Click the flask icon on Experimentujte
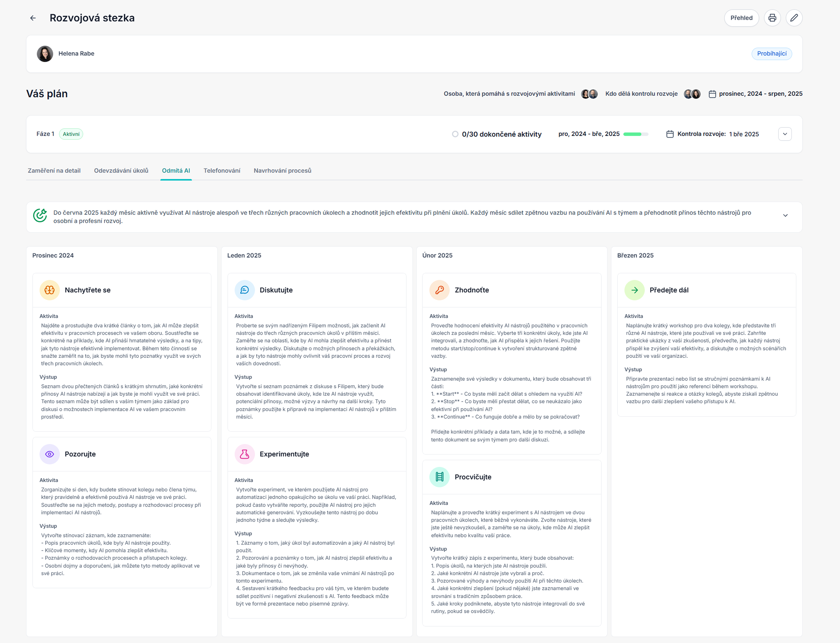Image resolution: width=840 pixels, height=643 pixels. pos(245,454)
